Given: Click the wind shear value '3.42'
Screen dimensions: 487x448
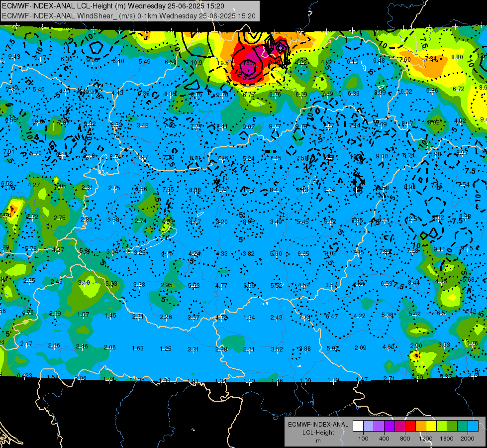Looking at the screenshot, I should (x=143, y=125).
